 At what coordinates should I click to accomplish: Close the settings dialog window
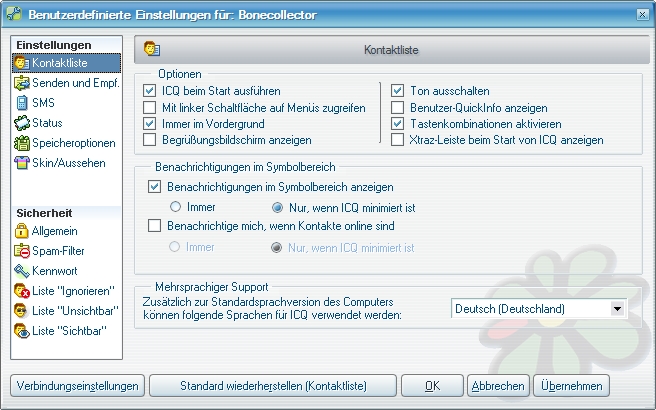click(642, 15)
